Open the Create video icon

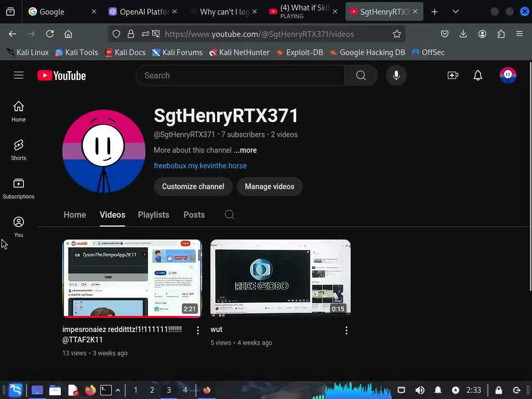tap(453, 75)
